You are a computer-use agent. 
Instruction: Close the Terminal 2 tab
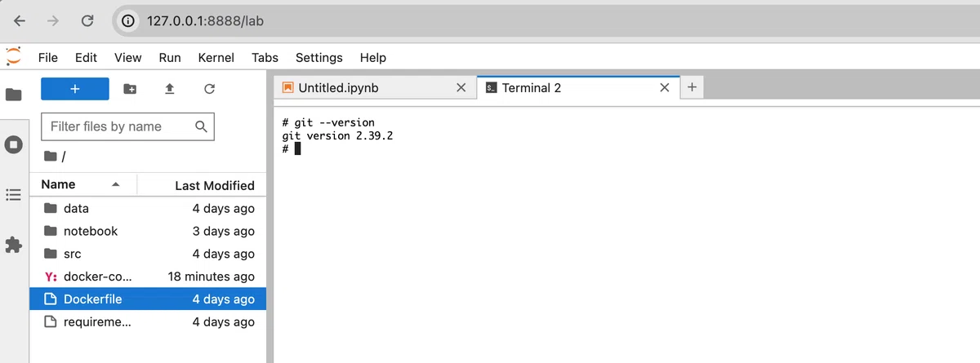(665, 87)
